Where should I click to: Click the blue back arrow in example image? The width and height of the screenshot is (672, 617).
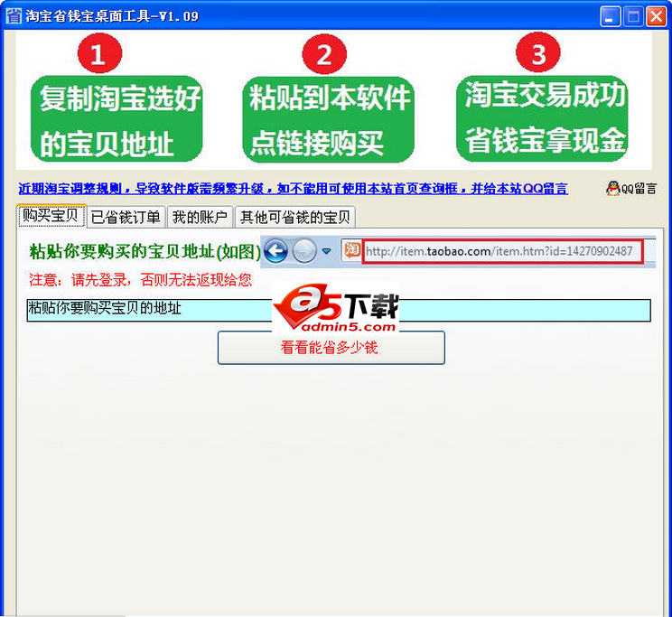click(x=275, y=250)
